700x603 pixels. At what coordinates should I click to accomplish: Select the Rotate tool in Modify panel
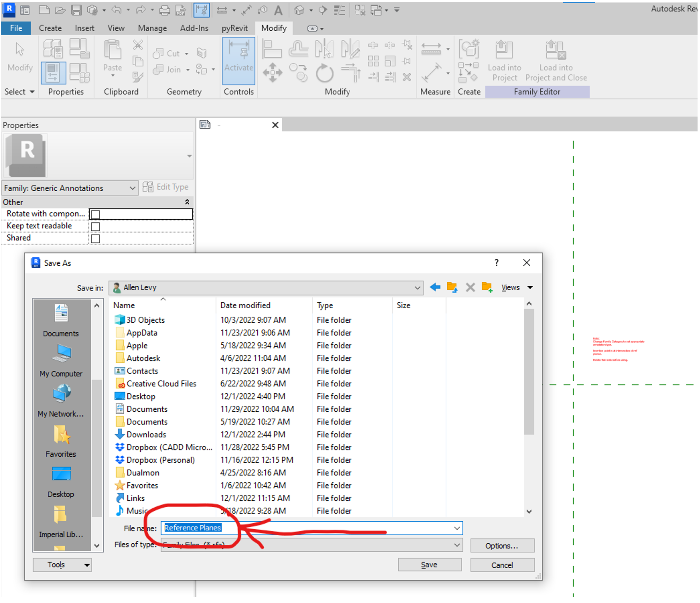point(325,73)
